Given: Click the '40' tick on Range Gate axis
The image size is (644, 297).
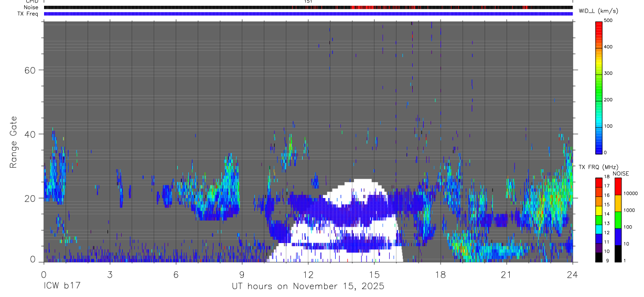Looking at the screenshot, I should 30,134.
